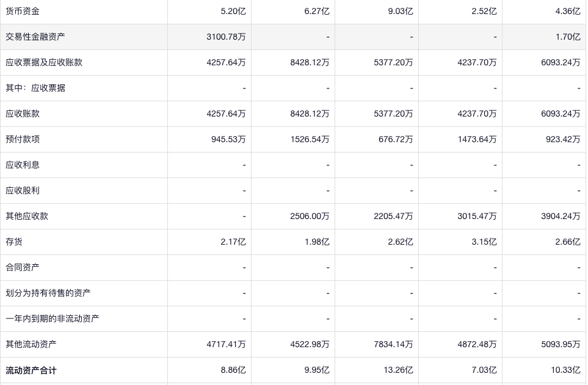Screen dimensions: 588x385
Task: Select the 一年内到期的非流动资产 row label
Action: [53, 318]
